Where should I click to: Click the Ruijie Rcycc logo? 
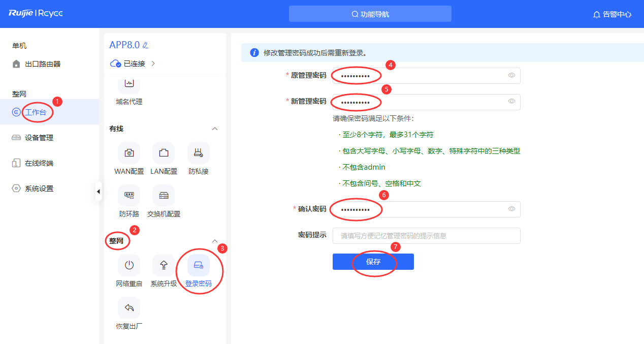(x=36, y=14)
